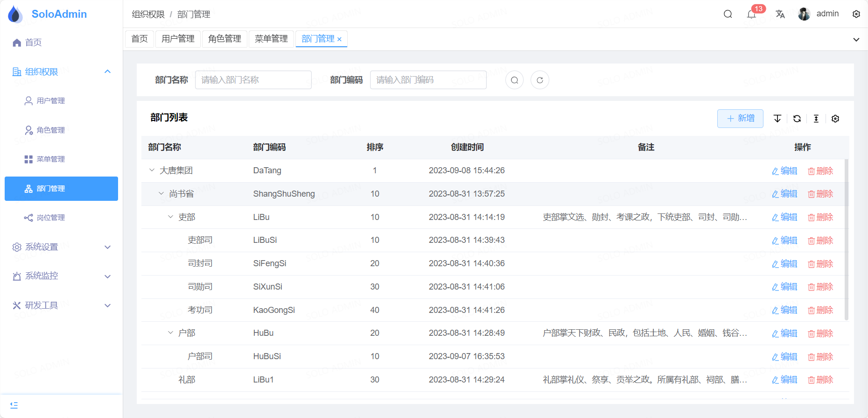Open notifications bell with 13 badge
Viewport: 868px width, 418px height.
tap(751, 14)
